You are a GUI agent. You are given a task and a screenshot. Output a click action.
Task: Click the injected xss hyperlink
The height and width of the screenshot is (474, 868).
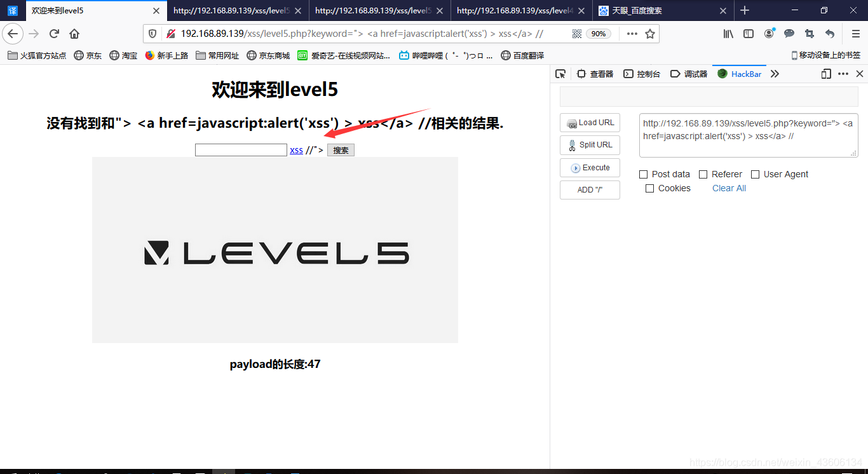(x=296, y=150)
